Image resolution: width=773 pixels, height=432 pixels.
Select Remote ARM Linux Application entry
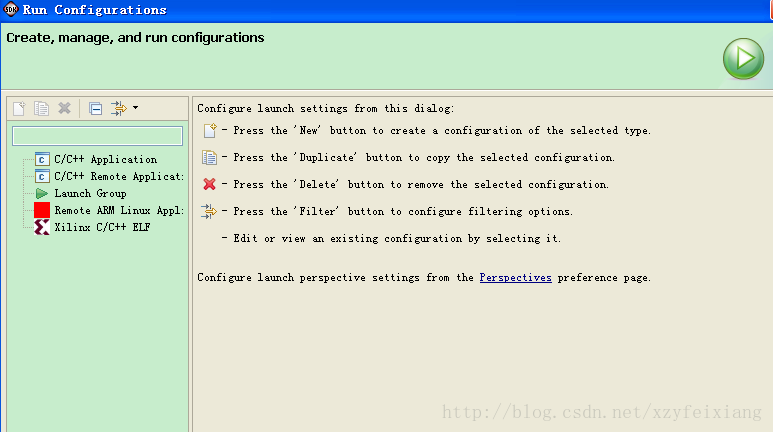tap(119, 210)
